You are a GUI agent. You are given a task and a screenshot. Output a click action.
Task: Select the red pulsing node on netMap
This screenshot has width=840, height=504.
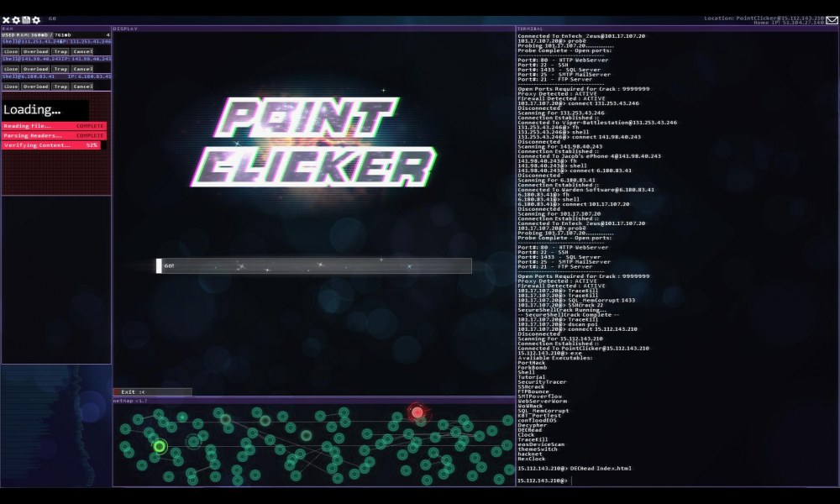pyautogui.click(x=417, y=412)
